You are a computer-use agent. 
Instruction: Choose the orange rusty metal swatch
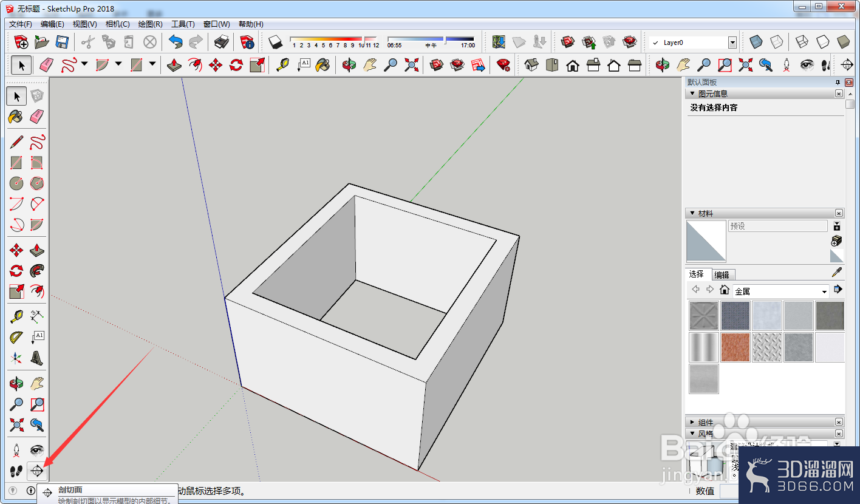tap(735, 347)
